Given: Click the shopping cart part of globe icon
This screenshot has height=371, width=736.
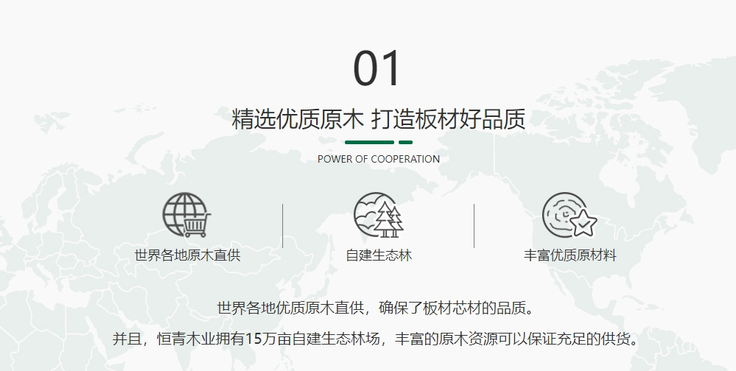Looking at the screenshot, I should tap(196, 225).
